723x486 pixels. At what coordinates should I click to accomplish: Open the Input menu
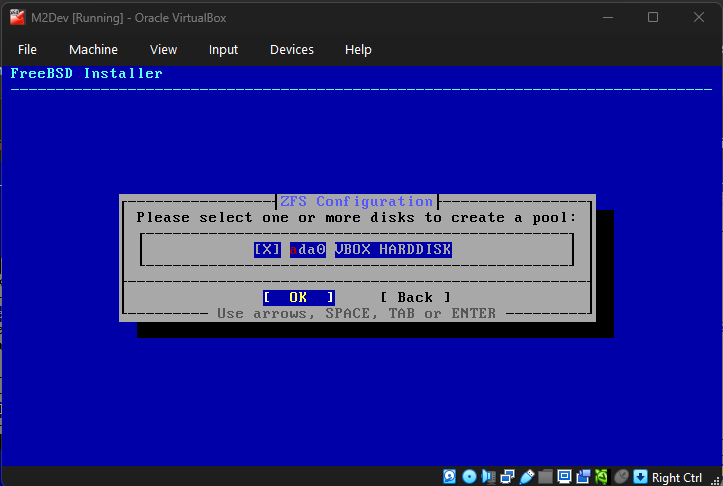click(x=223, y=49)
